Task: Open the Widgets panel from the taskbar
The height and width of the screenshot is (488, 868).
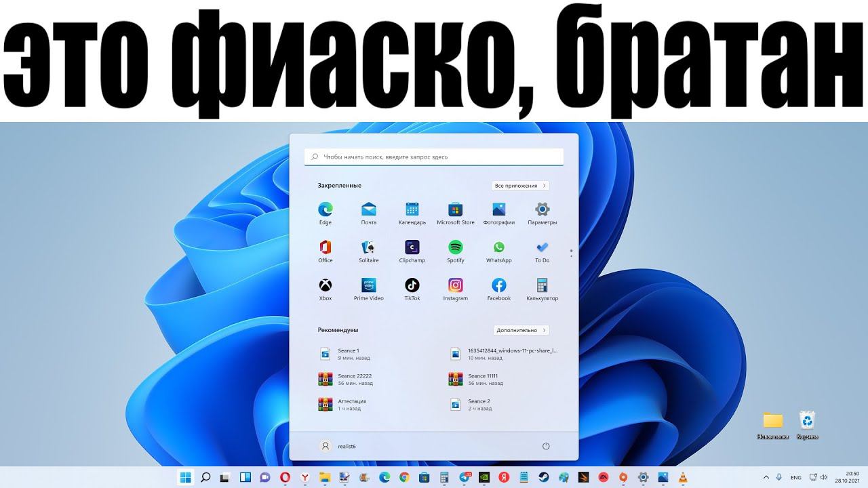Action: click(245, 477)
